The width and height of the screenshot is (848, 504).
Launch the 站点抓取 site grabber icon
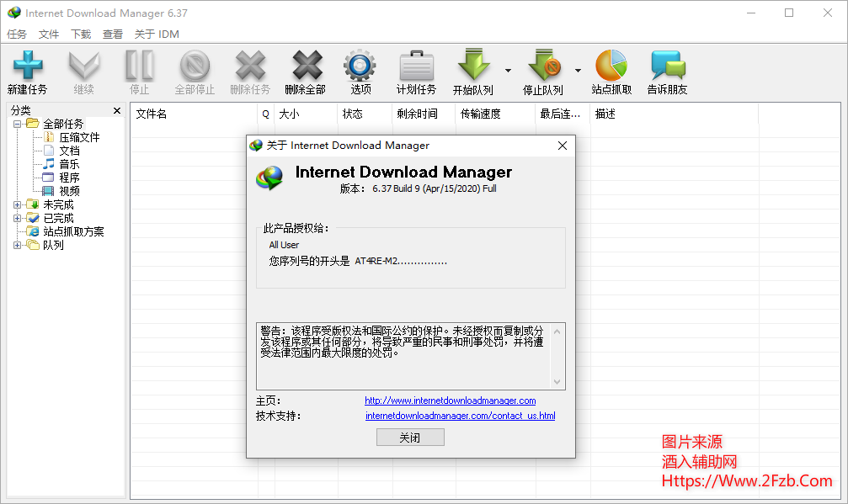pos(611,66)
